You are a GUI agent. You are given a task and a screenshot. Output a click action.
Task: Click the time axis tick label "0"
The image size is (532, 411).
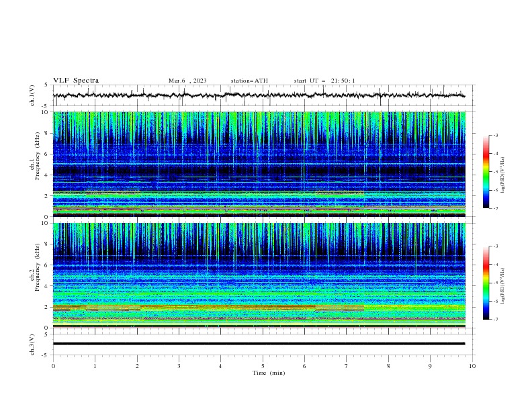[53, 366]
